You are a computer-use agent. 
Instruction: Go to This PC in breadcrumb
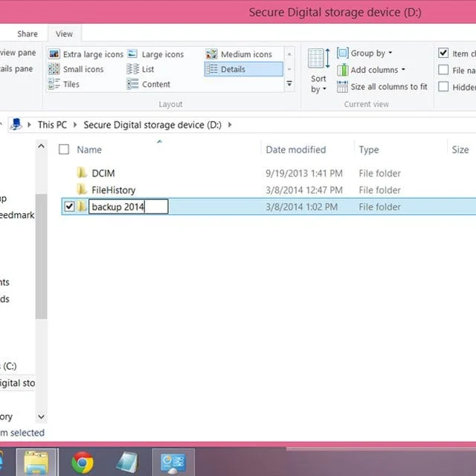click(52, 125)
